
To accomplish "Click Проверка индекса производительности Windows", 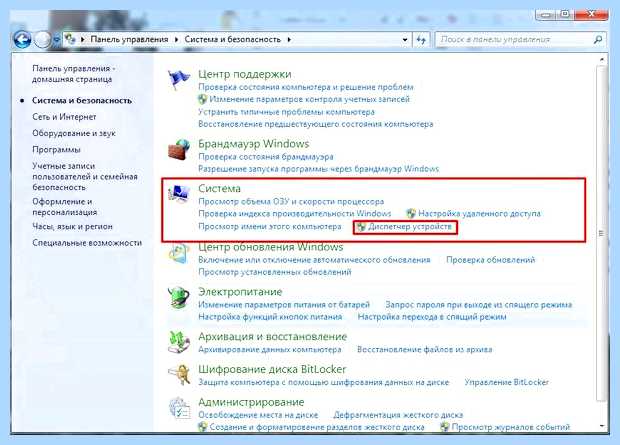I will click(295, 214).
